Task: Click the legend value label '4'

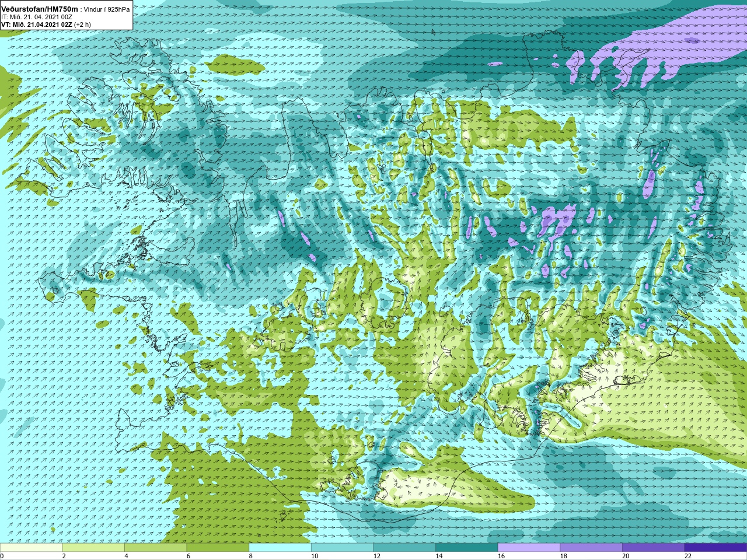Action: click(x=126, y=556)
